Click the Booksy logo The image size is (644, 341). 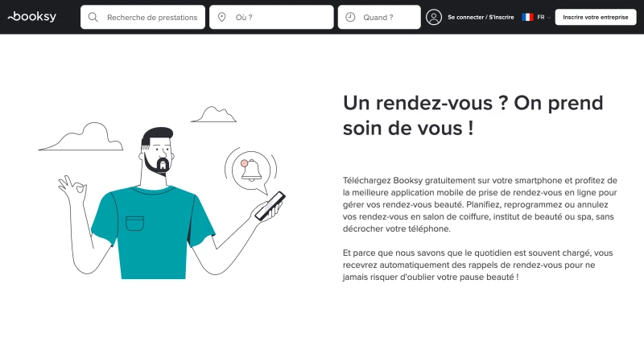(32, 17)
